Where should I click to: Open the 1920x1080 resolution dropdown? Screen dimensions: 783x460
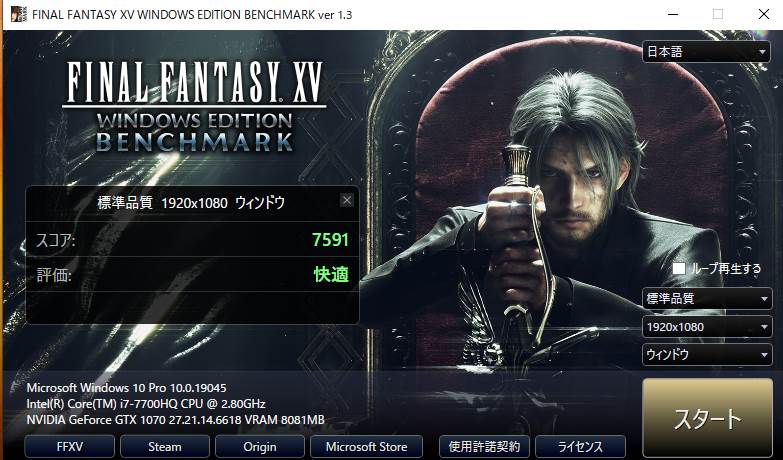(x=707, y=327)
